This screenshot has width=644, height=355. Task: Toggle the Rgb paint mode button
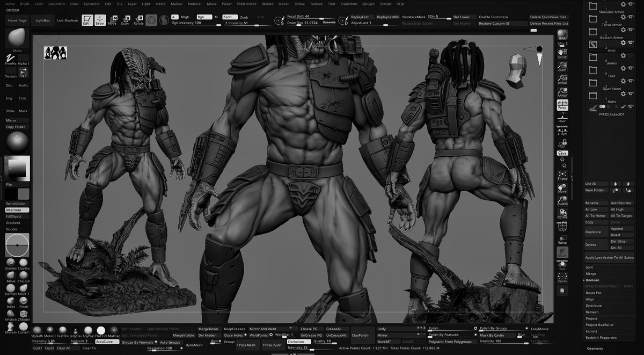point(204,17)
